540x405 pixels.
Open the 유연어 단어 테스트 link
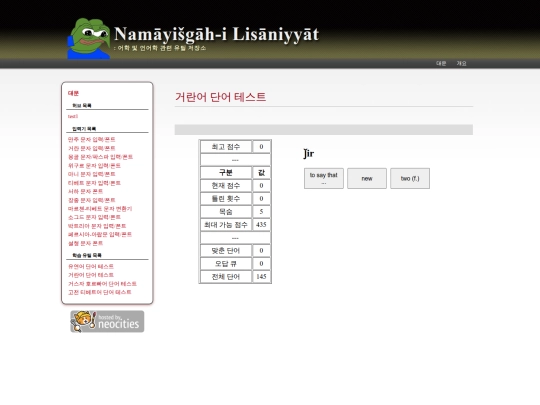tap(91, 266)
